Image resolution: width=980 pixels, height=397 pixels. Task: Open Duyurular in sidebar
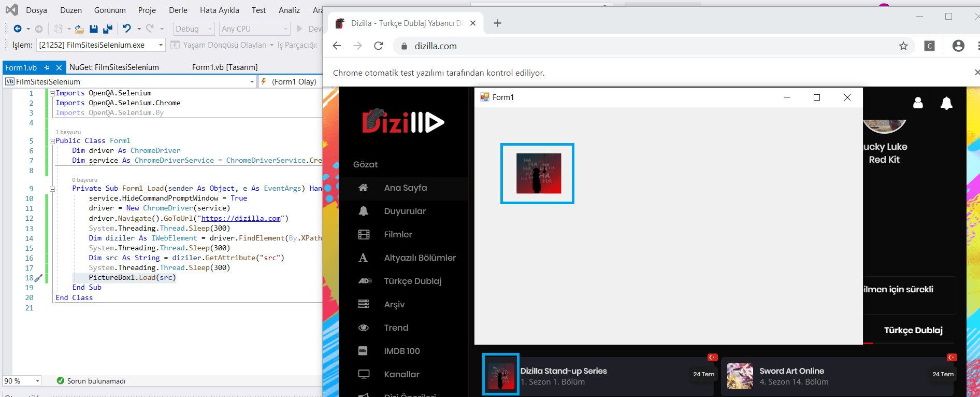(403, 211)
